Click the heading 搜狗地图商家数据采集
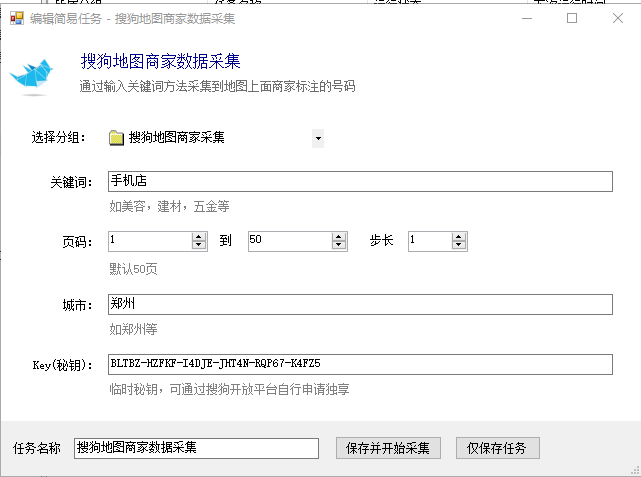The height and width of the screenshot is (477, 641). tap(160, 61)
